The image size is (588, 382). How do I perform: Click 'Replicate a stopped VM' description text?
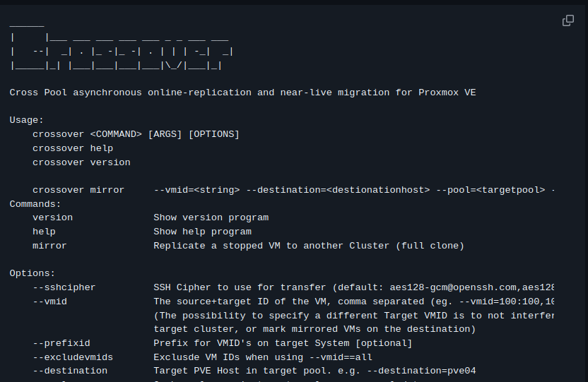click(217, 246)
